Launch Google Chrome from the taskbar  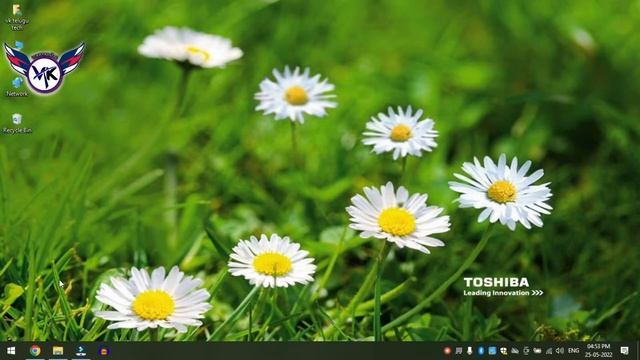pyautogui.click(x=35, y=351)
